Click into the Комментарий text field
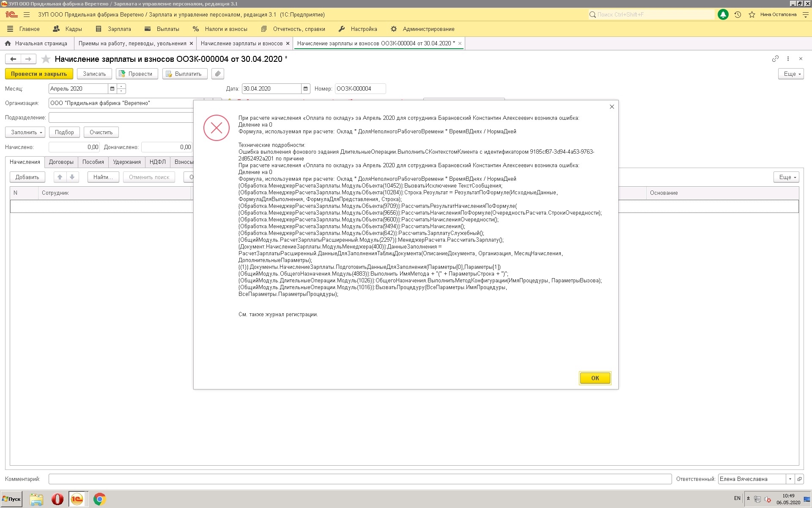Screen dimensions: 812x508 pyautogui.click(x=360, y=479)
